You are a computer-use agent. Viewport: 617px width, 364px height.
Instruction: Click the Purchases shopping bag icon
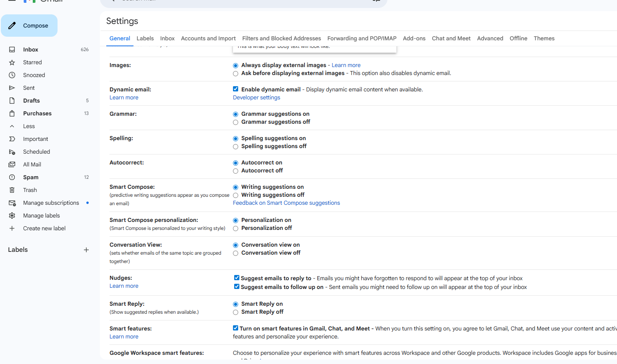pyautogui.click(x=12, y=113)
